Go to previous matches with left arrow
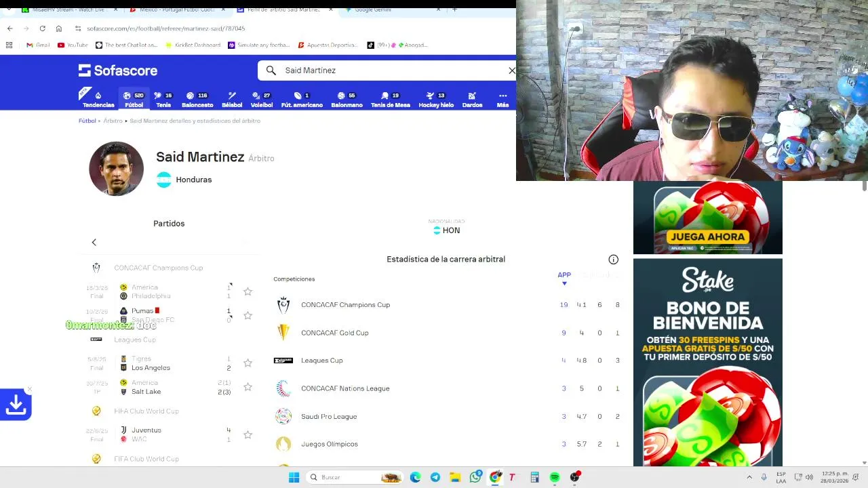Viewport: 868px width, 488px height. [x=94, y=242]
